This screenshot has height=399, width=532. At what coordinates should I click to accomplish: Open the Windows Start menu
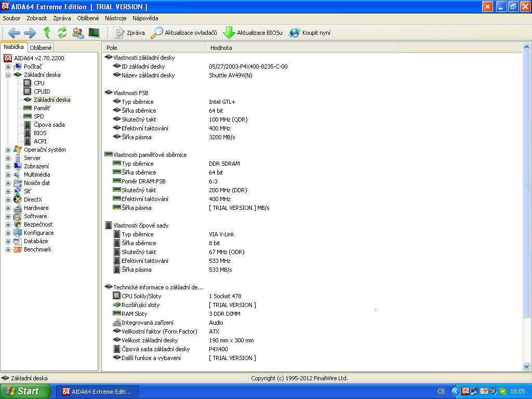coord(25,392)
